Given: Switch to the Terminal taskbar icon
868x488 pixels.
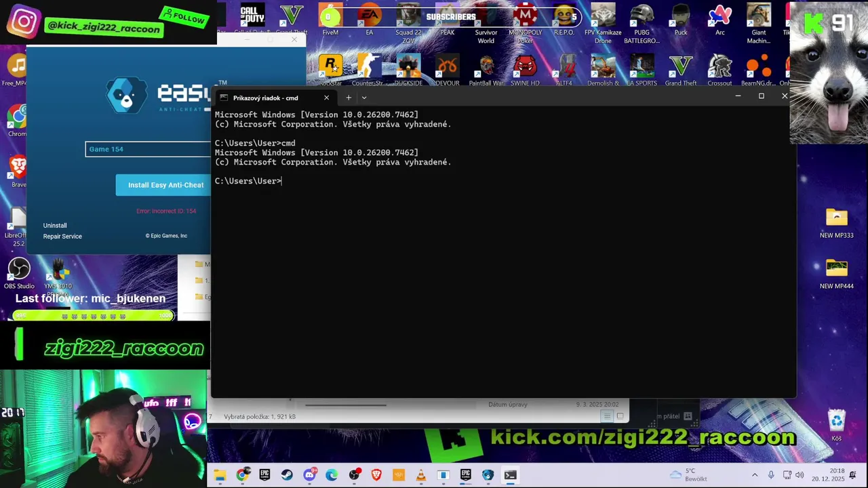Looking at the screenshot, I should tap(510, 475).
